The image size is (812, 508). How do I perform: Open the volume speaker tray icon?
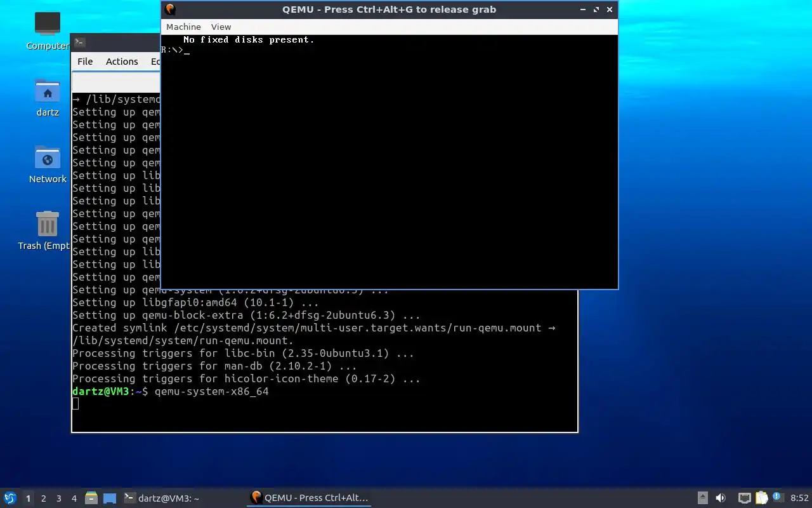coord(721,498)
